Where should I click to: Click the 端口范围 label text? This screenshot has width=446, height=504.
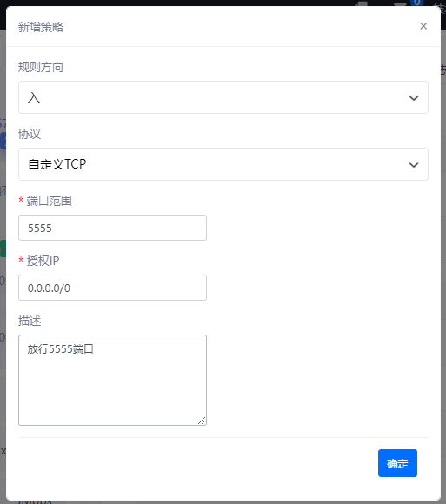pyautogui.click(x=50, y=201)
